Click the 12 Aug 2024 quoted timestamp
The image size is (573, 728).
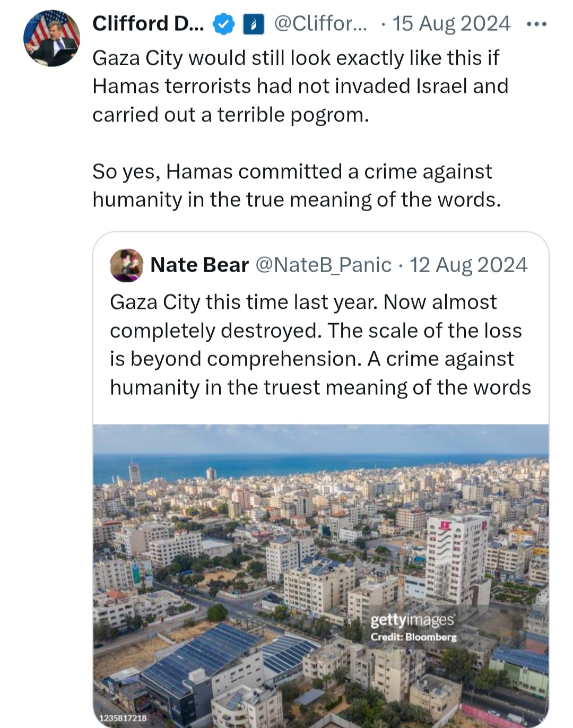pyautogui.click(x=468, y=265)
